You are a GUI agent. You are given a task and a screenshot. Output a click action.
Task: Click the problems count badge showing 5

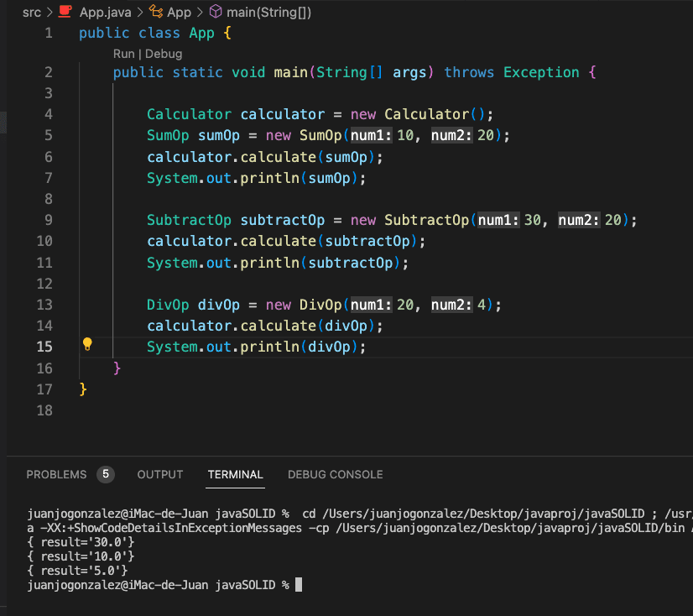106,474
